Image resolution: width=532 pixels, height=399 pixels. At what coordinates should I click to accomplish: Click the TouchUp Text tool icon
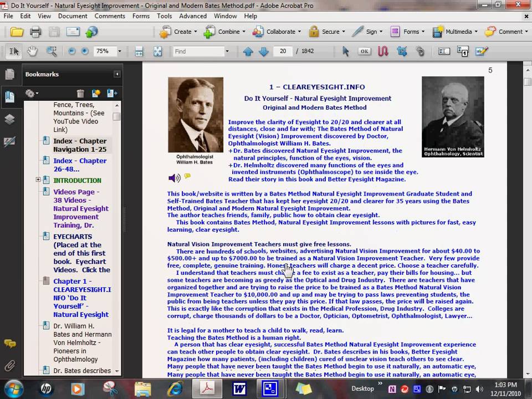point(444,52)
